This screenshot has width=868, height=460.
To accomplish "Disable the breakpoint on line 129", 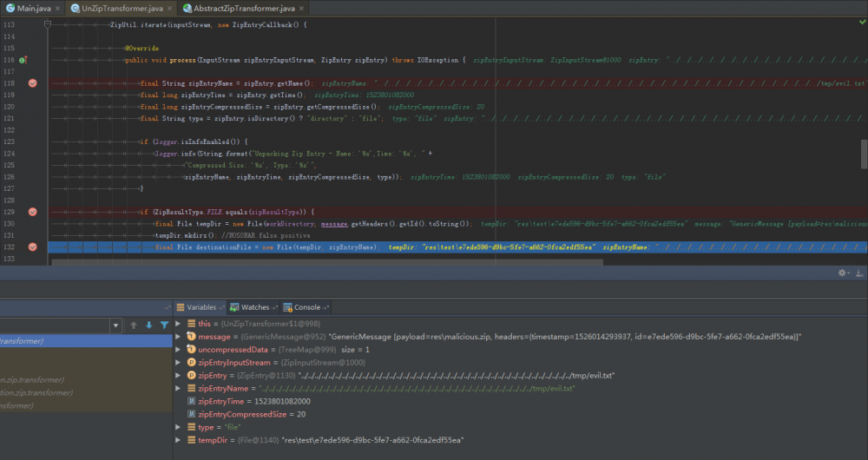I will tap(33, 211).
